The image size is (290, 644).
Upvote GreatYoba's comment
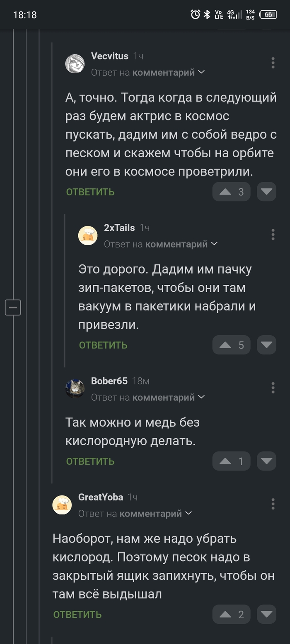[231, 615]
